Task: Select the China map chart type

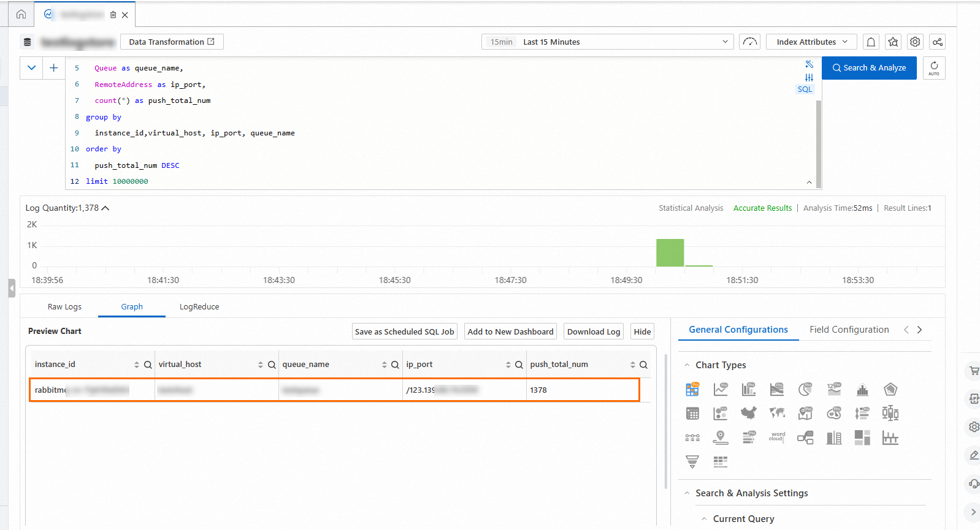Action: [749, 414]
